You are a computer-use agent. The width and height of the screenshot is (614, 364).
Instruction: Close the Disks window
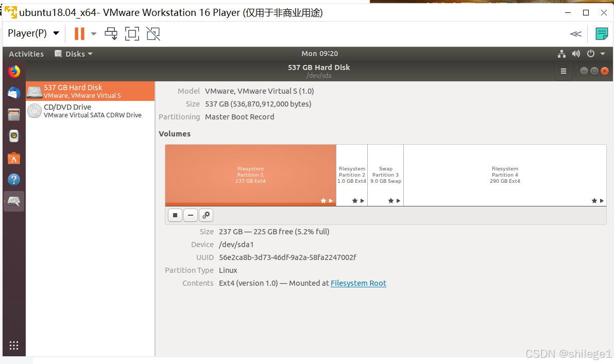coord(605,71)
